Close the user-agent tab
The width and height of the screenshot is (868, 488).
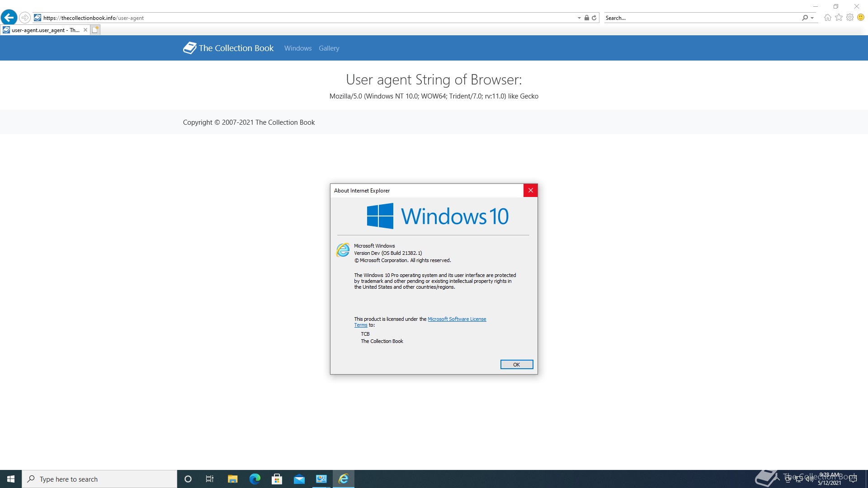pos(85,30)
